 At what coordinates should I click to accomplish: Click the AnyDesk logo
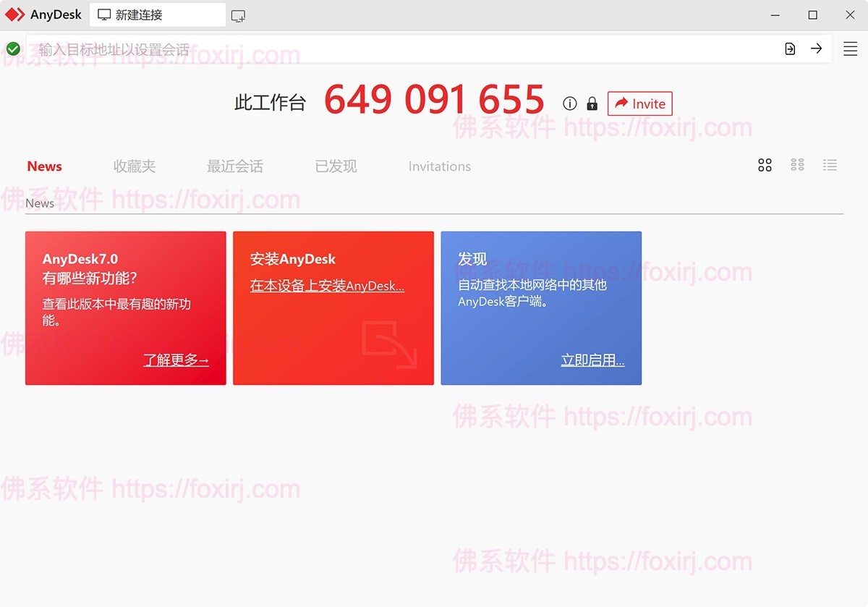tap(43, 14)
